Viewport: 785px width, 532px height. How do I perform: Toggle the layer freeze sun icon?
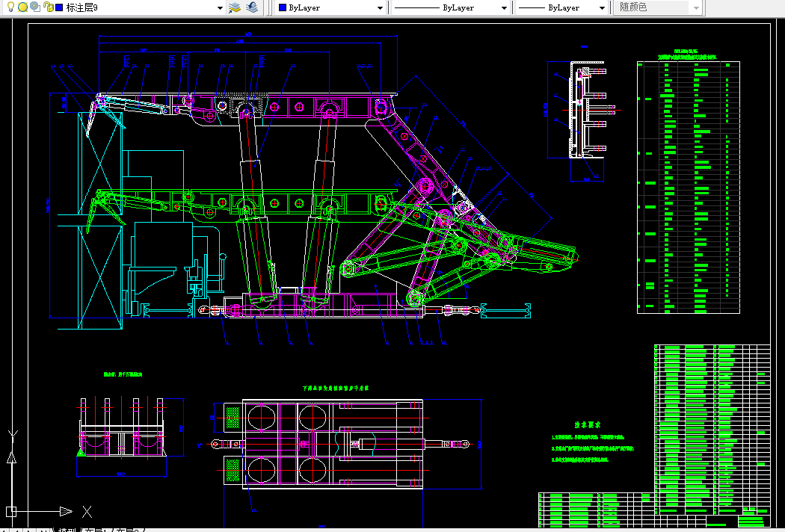pos(22,7)
